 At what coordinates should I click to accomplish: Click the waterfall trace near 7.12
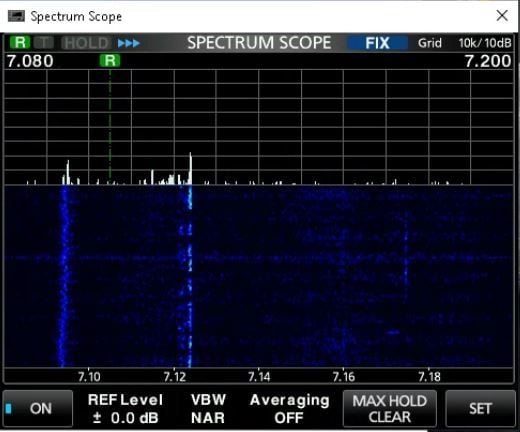pos(189,277)
